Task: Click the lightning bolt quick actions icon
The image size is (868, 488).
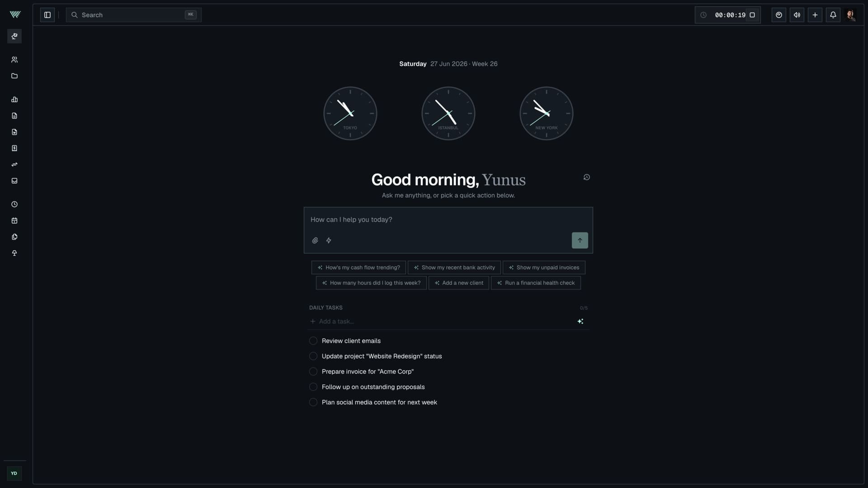Action: click(x=329, y=240)
